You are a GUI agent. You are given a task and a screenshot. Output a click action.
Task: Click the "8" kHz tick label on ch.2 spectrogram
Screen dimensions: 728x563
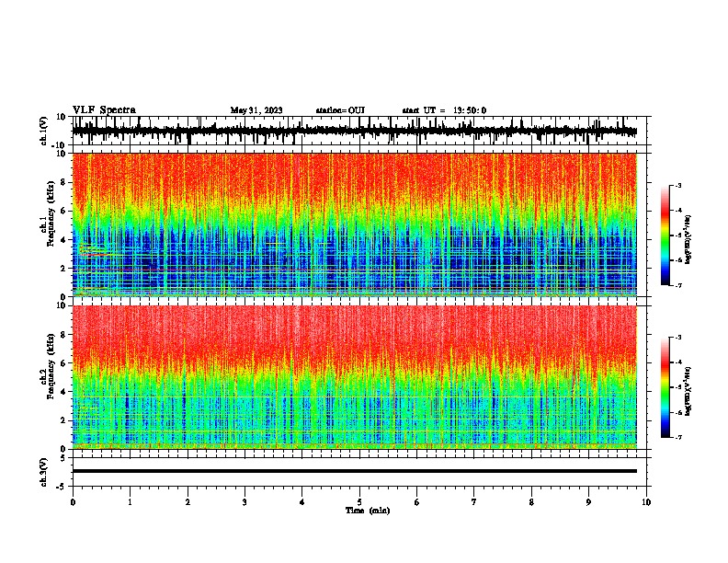point(64,335)
